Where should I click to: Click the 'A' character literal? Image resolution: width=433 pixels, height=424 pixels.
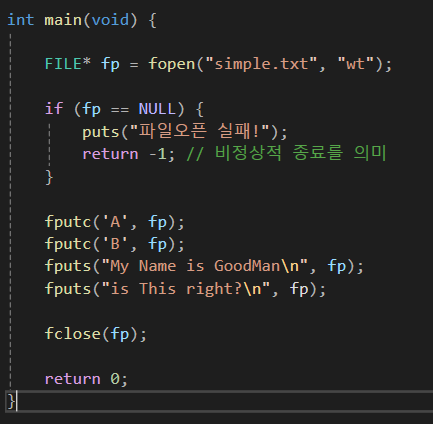click(x=115, y=222)
